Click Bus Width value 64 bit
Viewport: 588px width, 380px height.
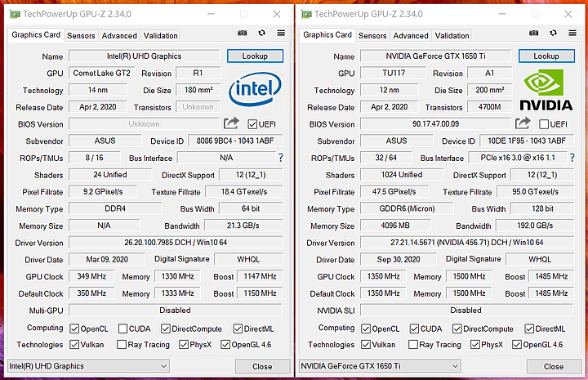click(251, 208)
